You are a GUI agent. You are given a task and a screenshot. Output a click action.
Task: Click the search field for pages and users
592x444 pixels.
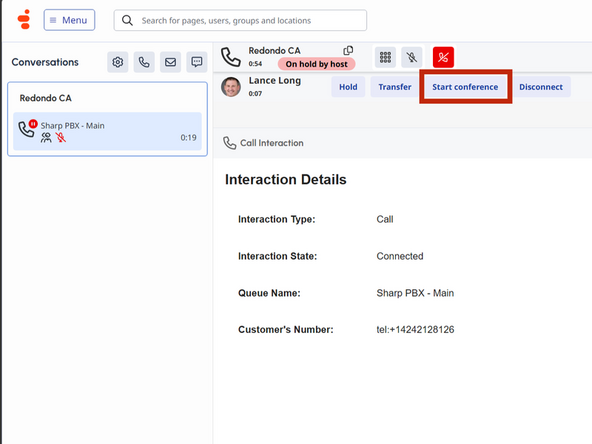click(x=240, y=20)
